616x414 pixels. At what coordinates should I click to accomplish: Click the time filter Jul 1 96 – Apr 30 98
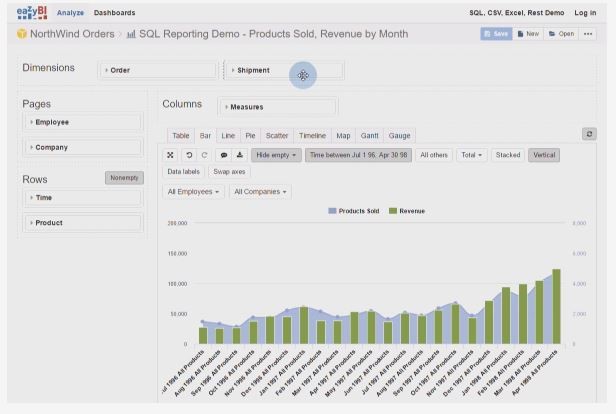pyautogui.click(x=358, y=155)
